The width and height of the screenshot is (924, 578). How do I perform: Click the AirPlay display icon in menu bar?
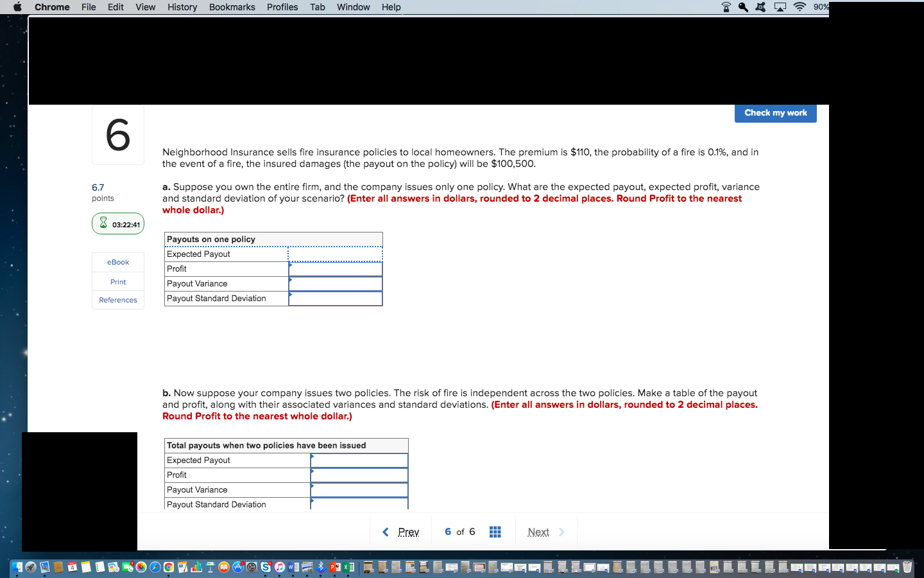779,7
